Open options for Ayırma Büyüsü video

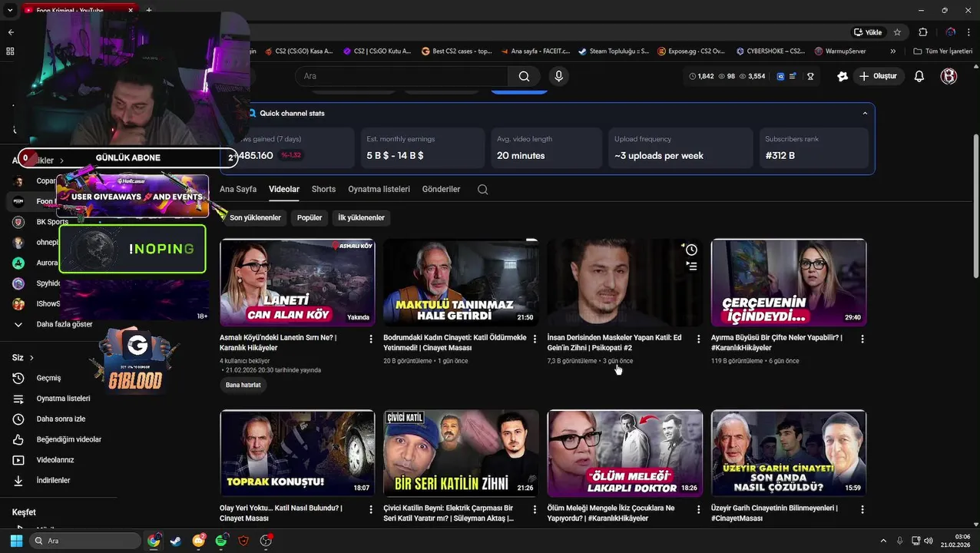[862, 339]
